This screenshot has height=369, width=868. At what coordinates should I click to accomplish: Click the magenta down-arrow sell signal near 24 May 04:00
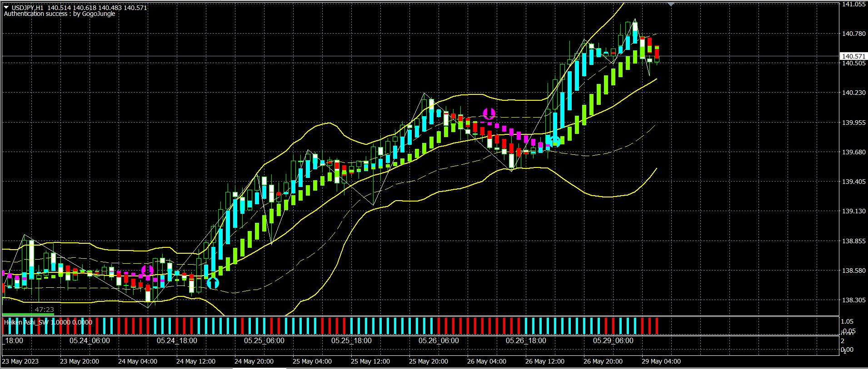coord(147,271)
